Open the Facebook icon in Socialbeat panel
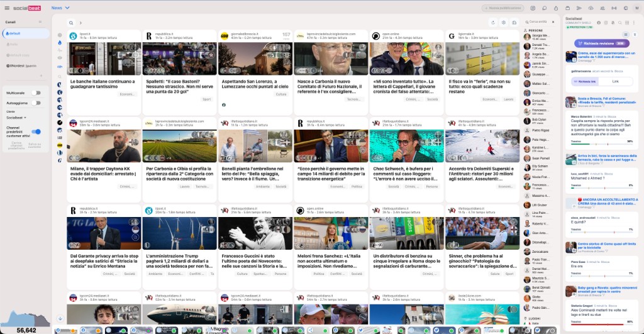This screenshot has height=334, width=644. pos(599,23)
